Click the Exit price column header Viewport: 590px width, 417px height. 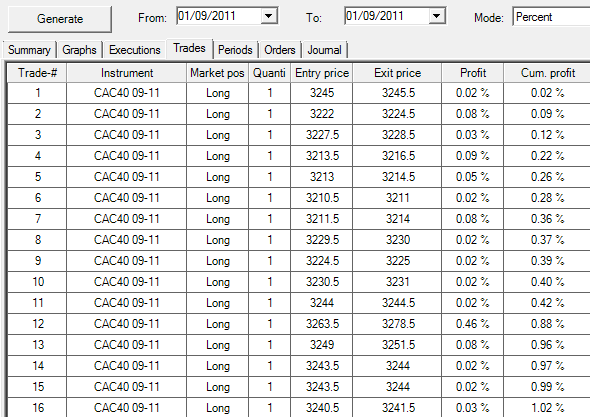(397, 73)
